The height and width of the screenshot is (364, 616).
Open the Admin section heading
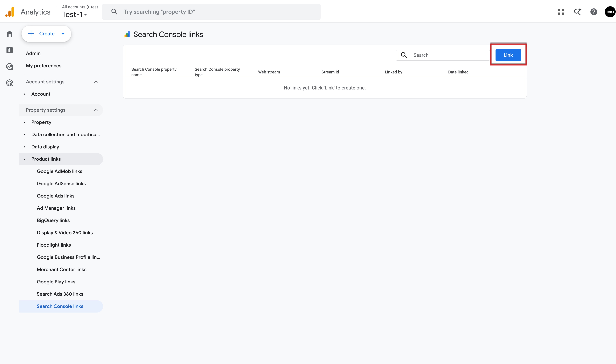tap(33, 53)
